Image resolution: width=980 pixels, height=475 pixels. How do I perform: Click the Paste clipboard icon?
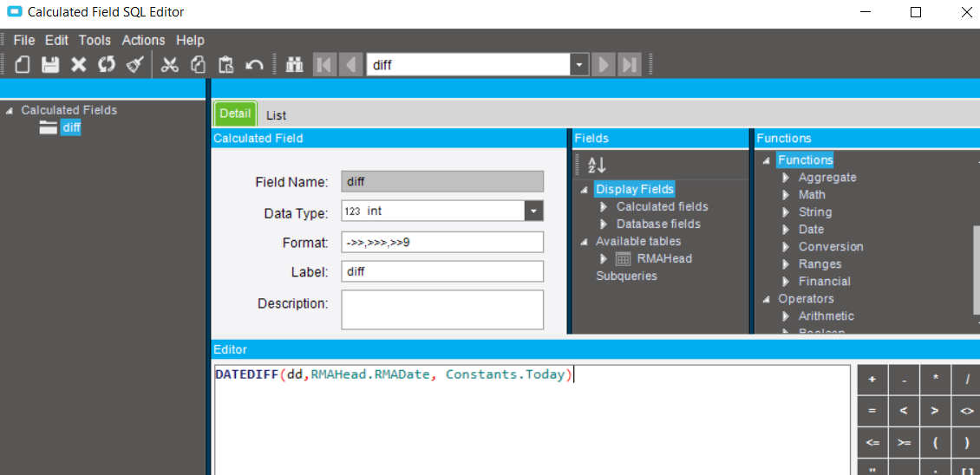[x=225, y=64]
